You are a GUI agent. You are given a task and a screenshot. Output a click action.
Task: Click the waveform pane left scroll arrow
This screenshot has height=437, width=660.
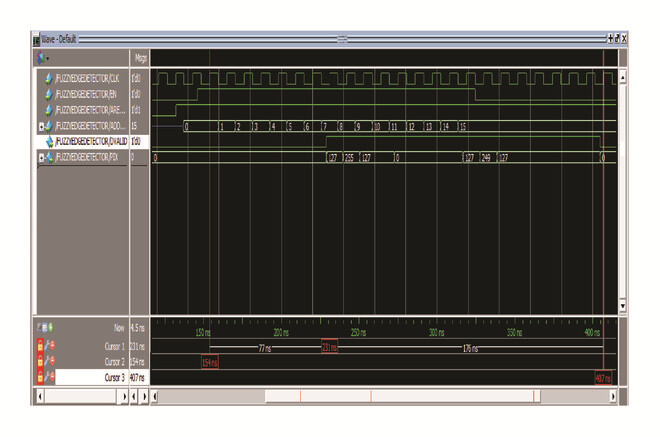coord(155,397)
